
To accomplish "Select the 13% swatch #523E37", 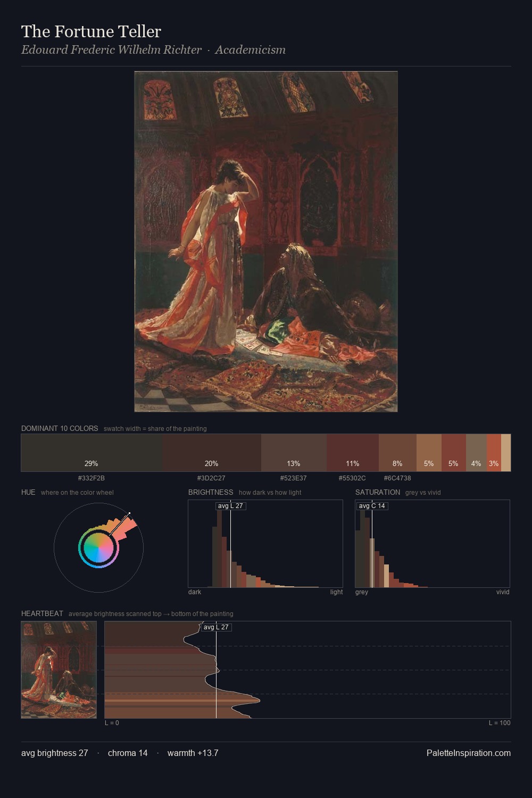I will [294, 453].
